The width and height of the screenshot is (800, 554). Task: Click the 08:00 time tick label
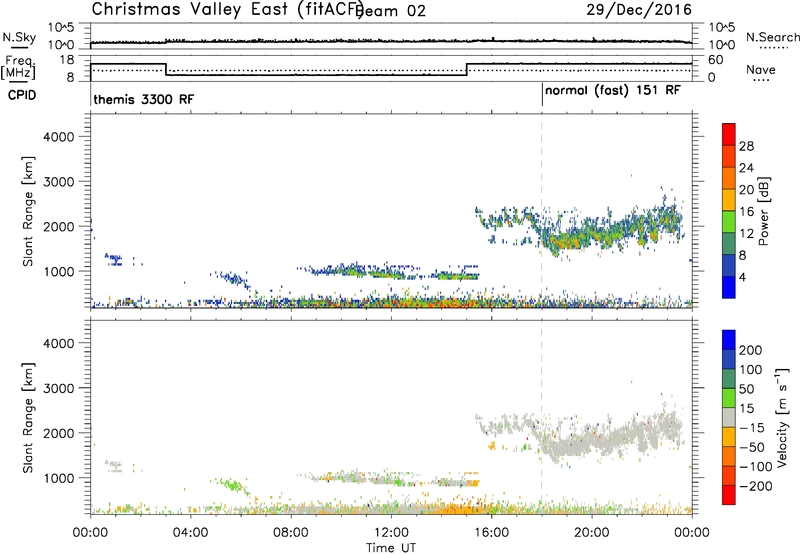[x=291, y=533]
